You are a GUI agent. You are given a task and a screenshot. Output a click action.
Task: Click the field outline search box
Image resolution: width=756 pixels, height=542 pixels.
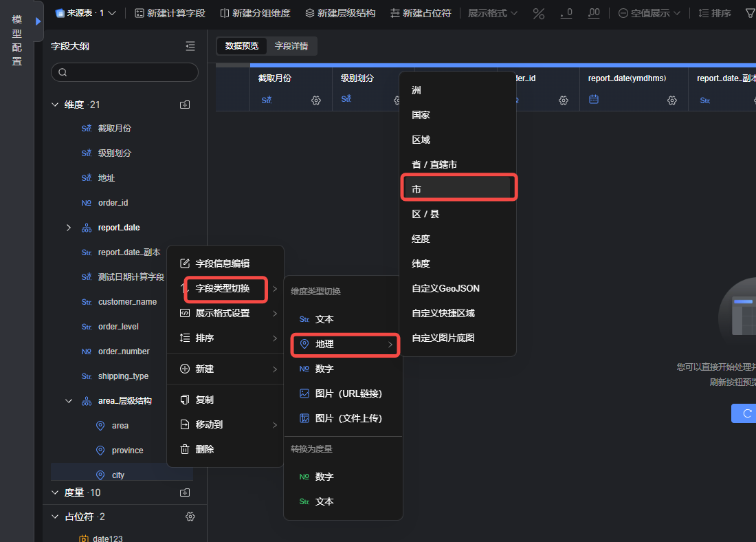pyautogui.click(x=124, y=72)
